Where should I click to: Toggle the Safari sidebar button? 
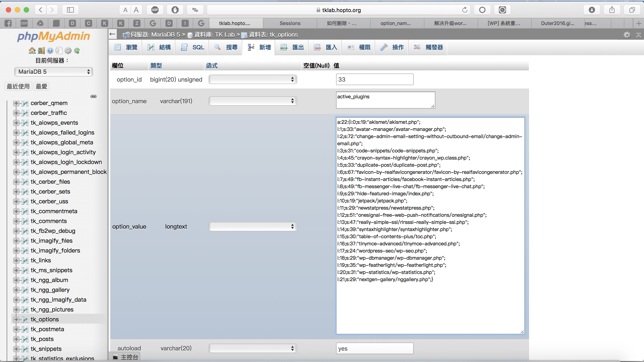point(70,10)
